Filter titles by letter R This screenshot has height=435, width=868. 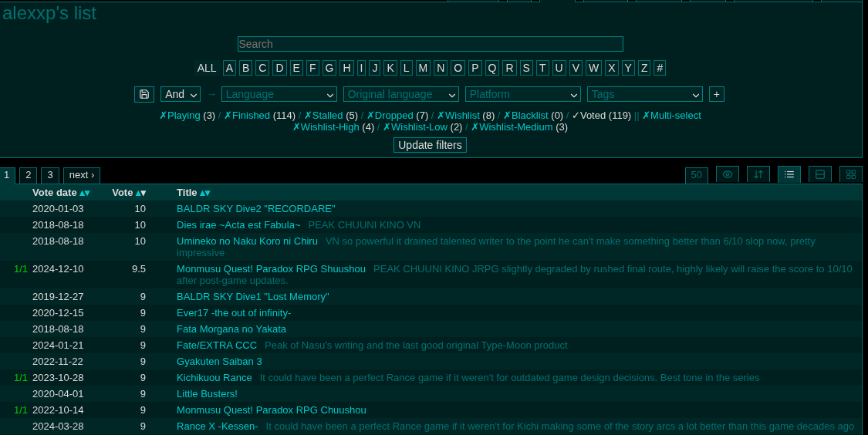click(x=509, y=68)
